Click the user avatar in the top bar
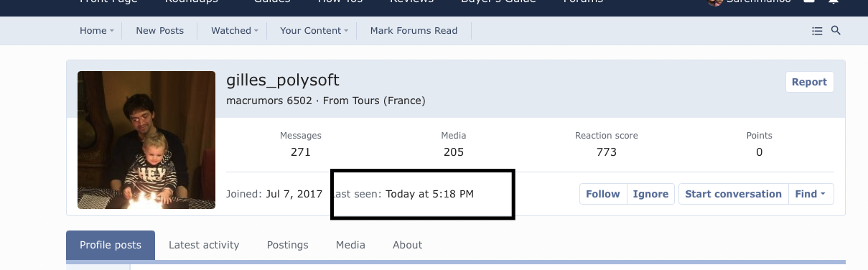The height and width of the screenshot is (270, 868). pyautogui.click(x=714, y=2)
